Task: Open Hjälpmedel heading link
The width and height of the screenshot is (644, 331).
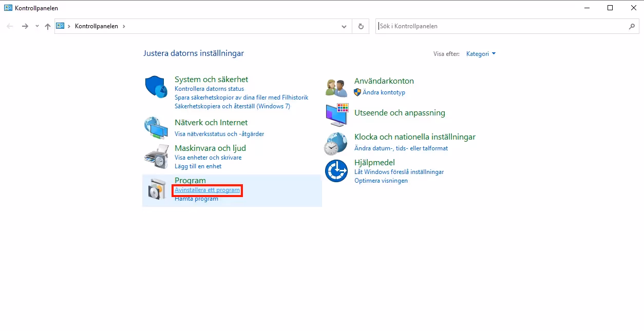Action: [374, 163]
